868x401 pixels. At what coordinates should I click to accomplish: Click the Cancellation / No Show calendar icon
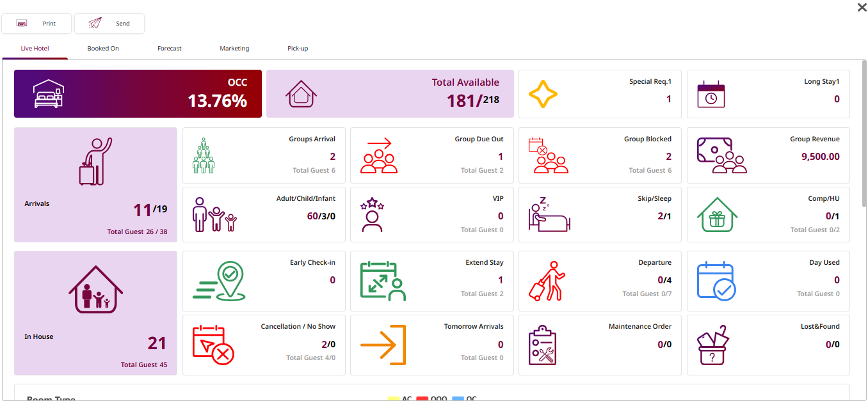click(x=213, y=345)
